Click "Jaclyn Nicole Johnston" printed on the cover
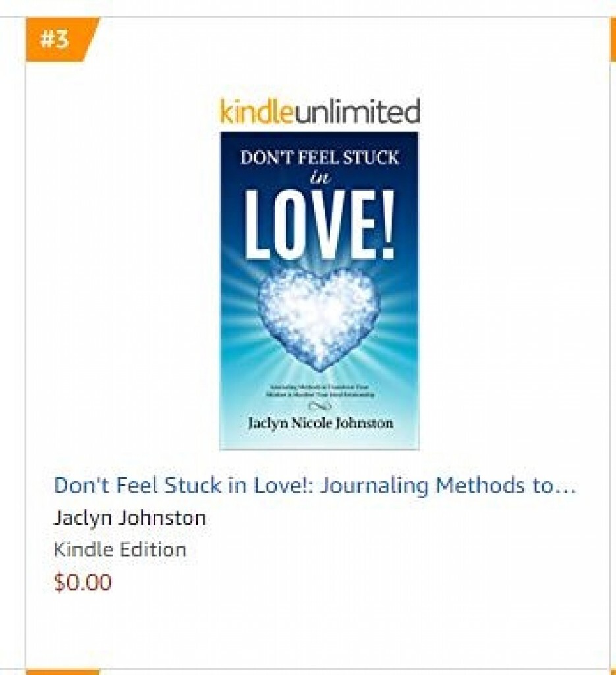The image size is (616, 675). pos(320,423)
